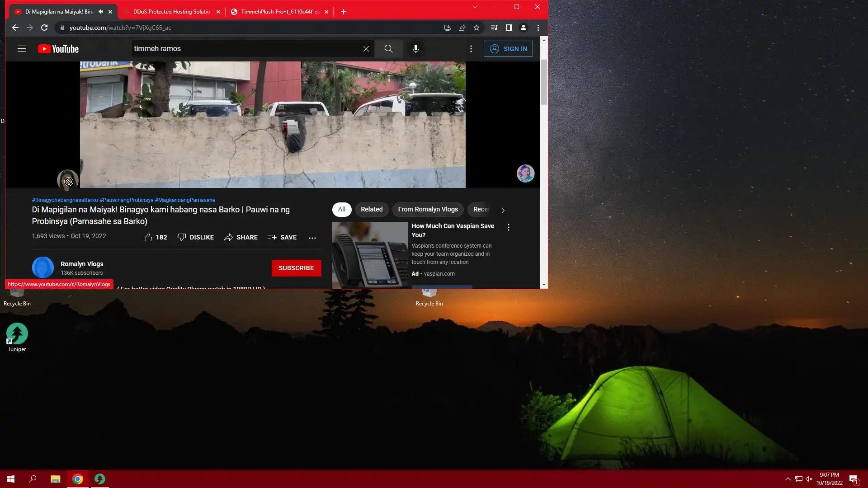Toggle Chrome side panel icon

coord(509,28)
